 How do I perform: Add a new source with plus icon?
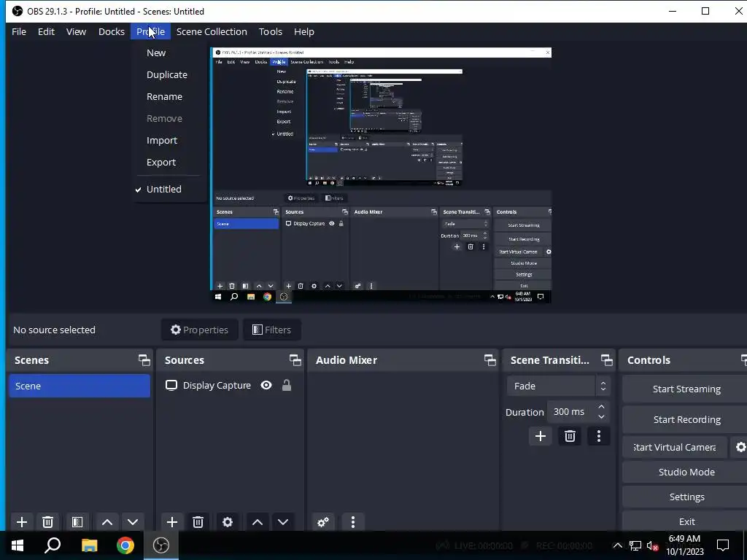click(172, 522)
